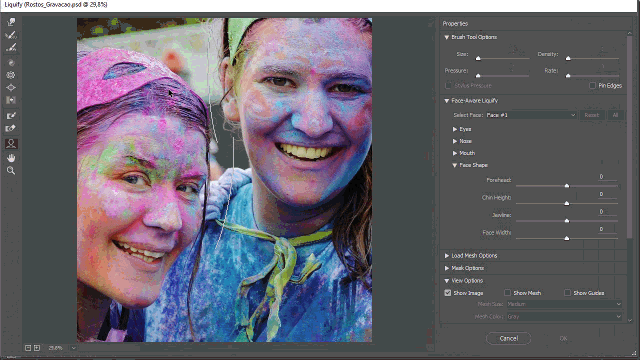This screenshot has height=360, width=640.
Task: Expand the Eyes section
Action: [x=455, y=129]
